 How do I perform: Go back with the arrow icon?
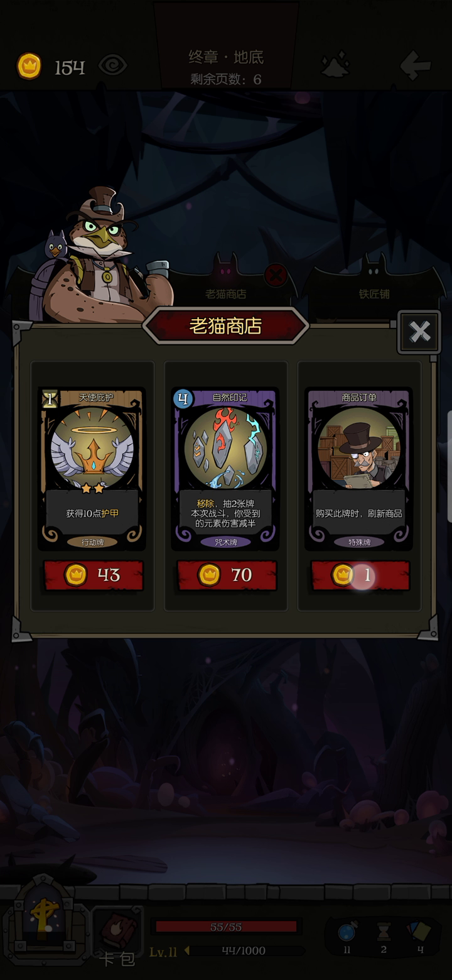(x=416, y=65)
